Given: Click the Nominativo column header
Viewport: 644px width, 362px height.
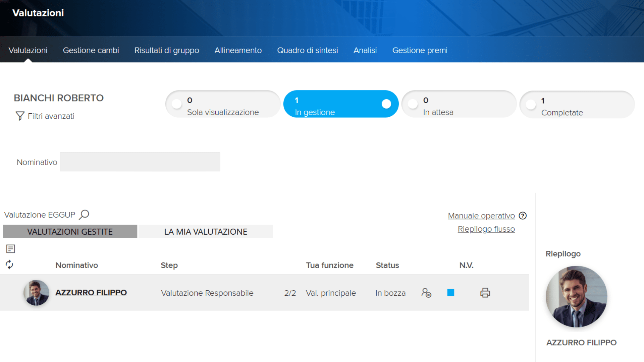Looking at the screenshot, I should 77,265.
